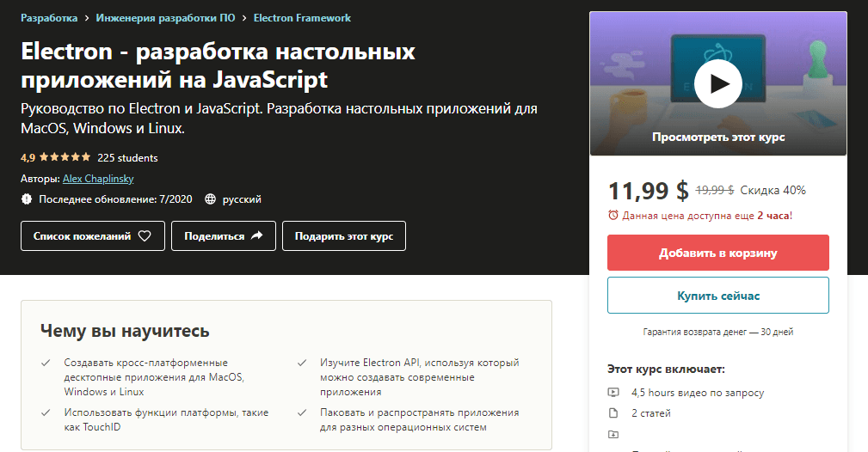Click the Гарантия возврата денег text

718,332
